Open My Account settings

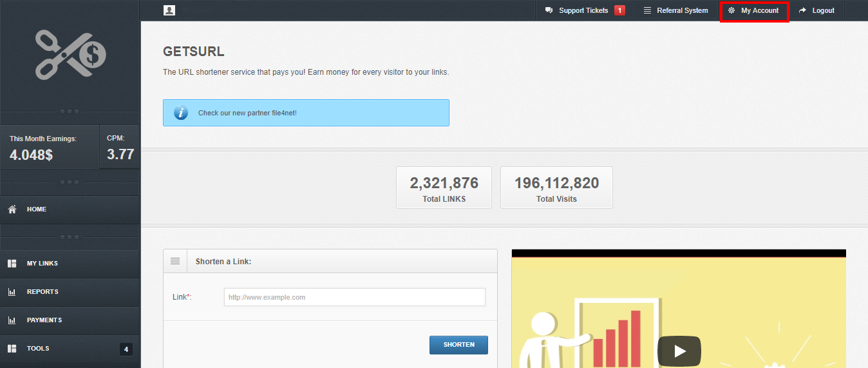(754, 11)
